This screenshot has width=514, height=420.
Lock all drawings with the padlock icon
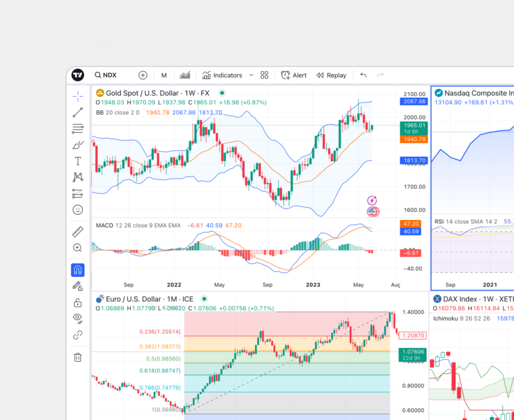pyautogui.click(x=78, y=302)
